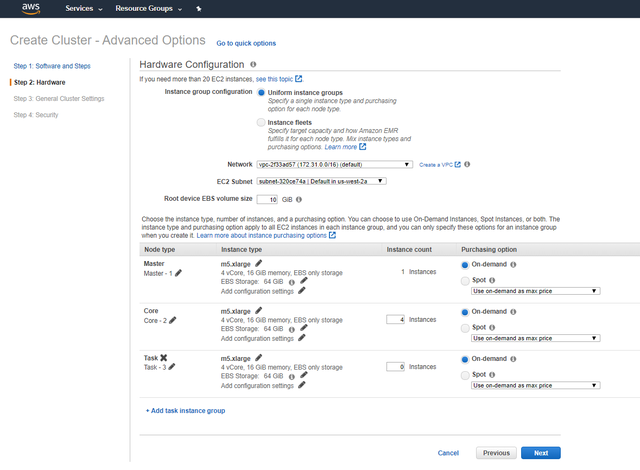Click the Task Spot info icon
Screen dimensions: 640x470
(492, 375)
